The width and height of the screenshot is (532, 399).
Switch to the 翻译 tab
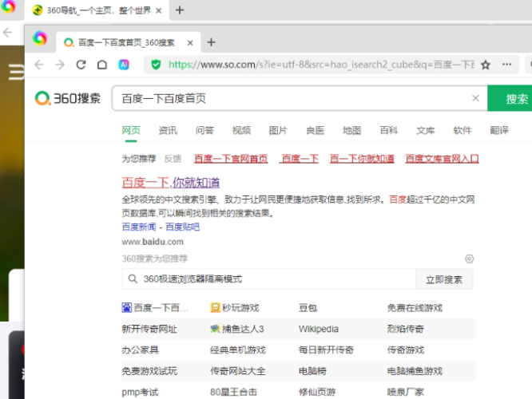(499, 130)
